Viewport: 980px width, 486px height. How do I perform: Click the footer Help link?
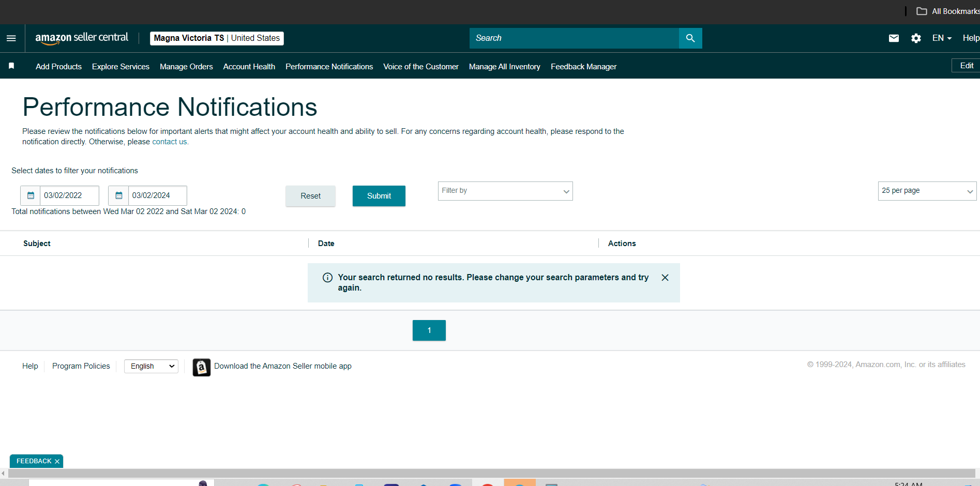coord(30,366)
